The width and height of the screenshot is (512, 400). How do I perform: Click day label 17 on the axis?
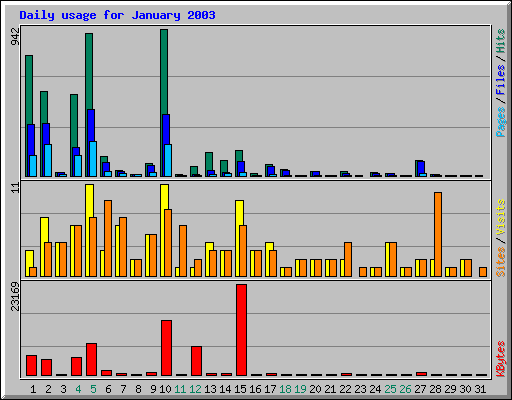tap(270, 389)
